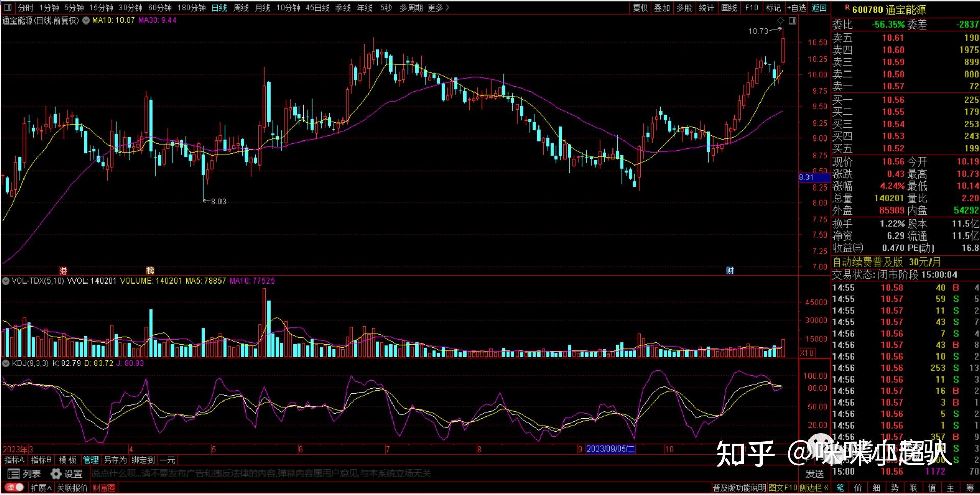Select the 10分钟 period
This screenshot has height=495, width=980.
[x=288, y=8]
